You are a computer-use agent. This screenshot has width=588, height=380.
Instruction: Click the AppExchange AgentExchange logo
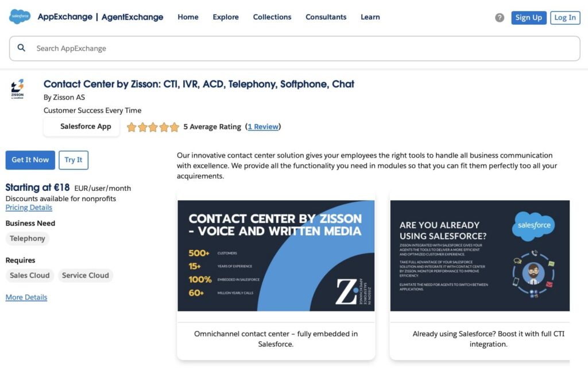point(100,17)
